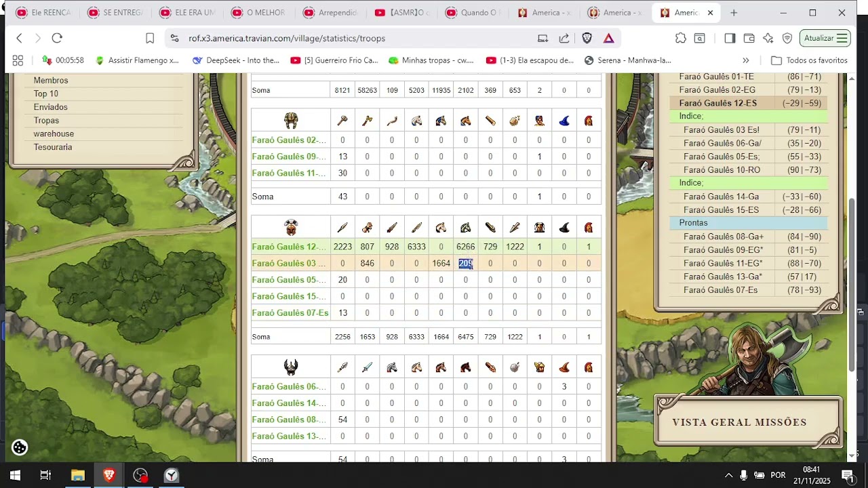This screenshot has height=488, width=868.
Task: Click the Spartan plumed helmet tribe icon
Action: coord(291,227)
